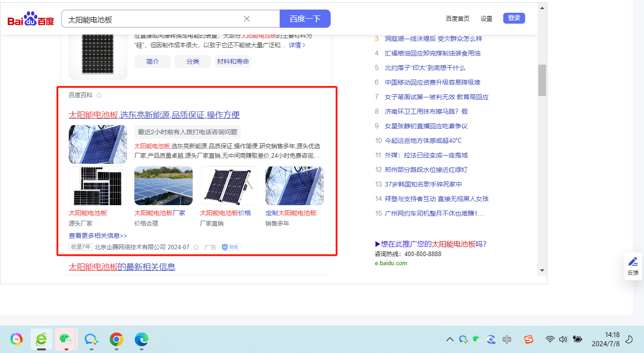Select the 简介 tab
644x353 pixels.
coord(153,61)
